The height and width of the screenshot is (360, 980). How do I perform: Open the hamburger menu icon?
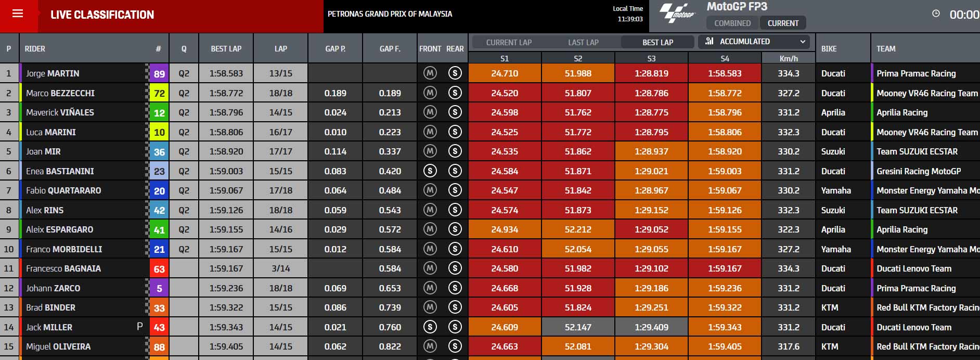(18, 14)
